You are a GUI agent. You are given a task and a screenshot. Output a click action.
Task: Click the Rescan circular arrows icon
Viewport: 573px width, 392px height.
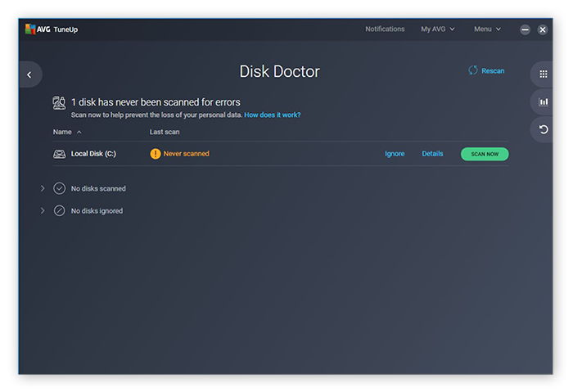coord(472,70)
